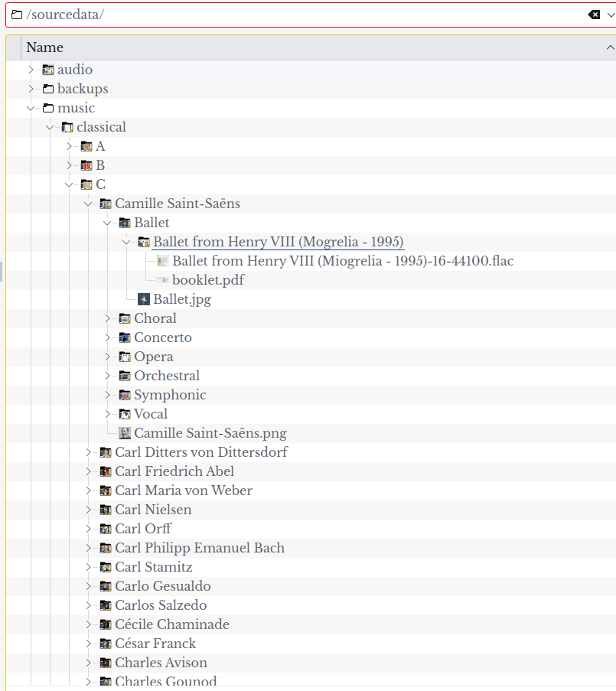Viewport: 616px width, 691px height.
Task: Click the Name column header to change sorting
Action: [44, 47]
